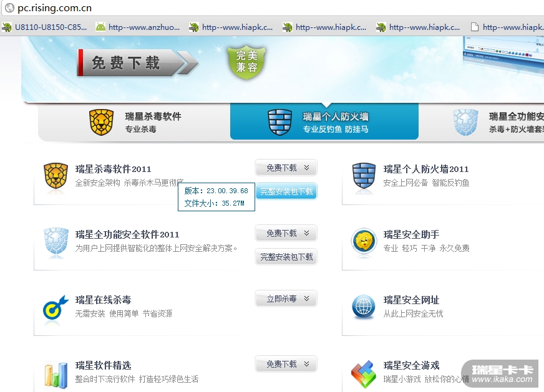Click gray 完整安装包下载 for 全功能安全软件2011
Viewport: 544px width, 392px height.
pos(286,257)
